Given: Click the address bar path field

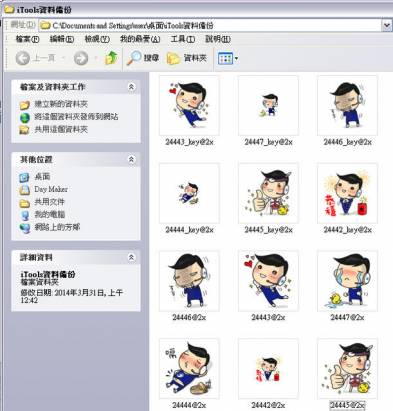Looking at the screenshot, I should (x=211, y=25).
